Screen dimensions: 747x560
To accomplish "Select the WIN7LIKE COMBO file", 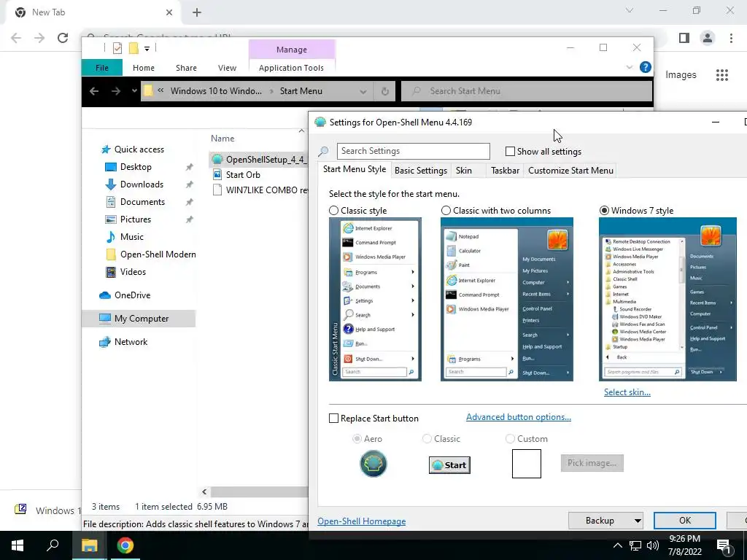I will point(260,190).
